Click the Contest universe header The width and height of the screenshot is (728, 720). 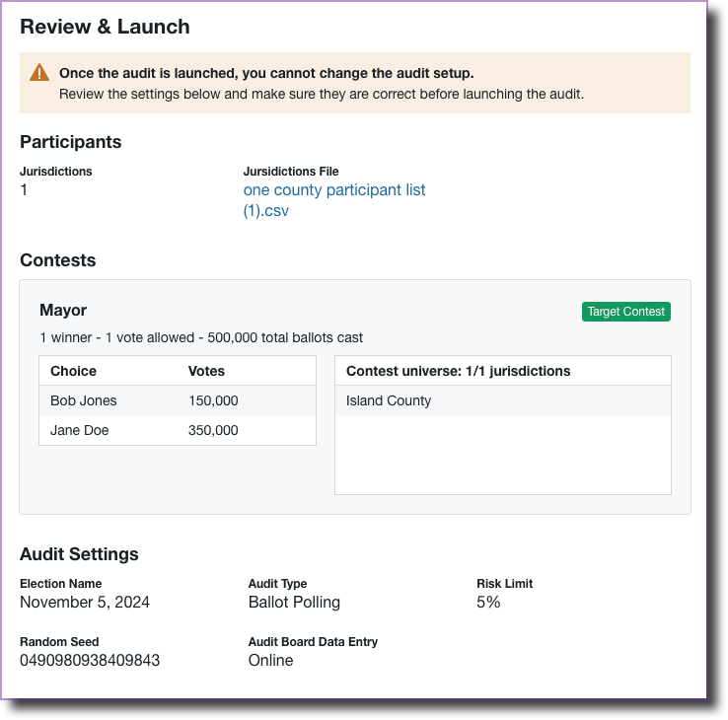[458, 371]
